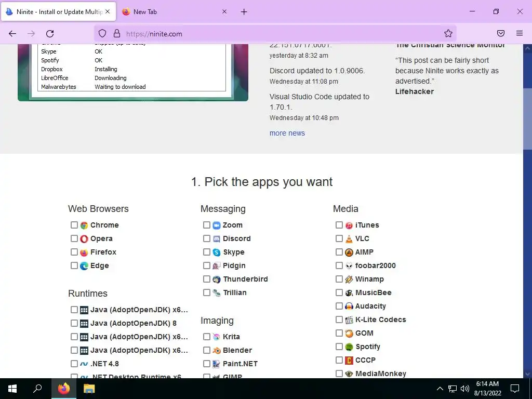Click the Pidgin app icon
The width and height of the screenshot is (532, 399).
217,266
